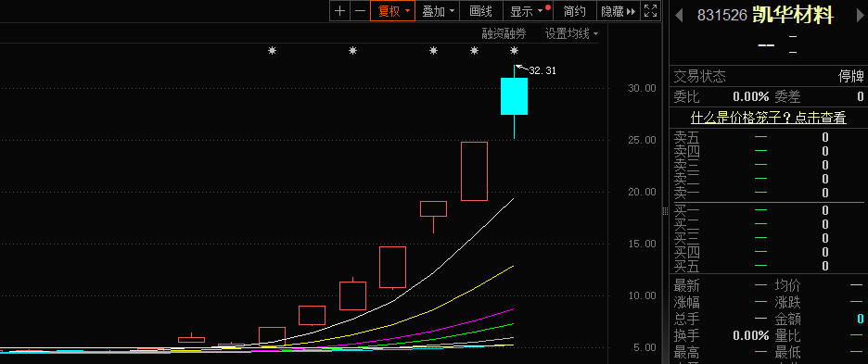Click first info star marker
This screenshot has height=364, width=868.
(272, 51)
